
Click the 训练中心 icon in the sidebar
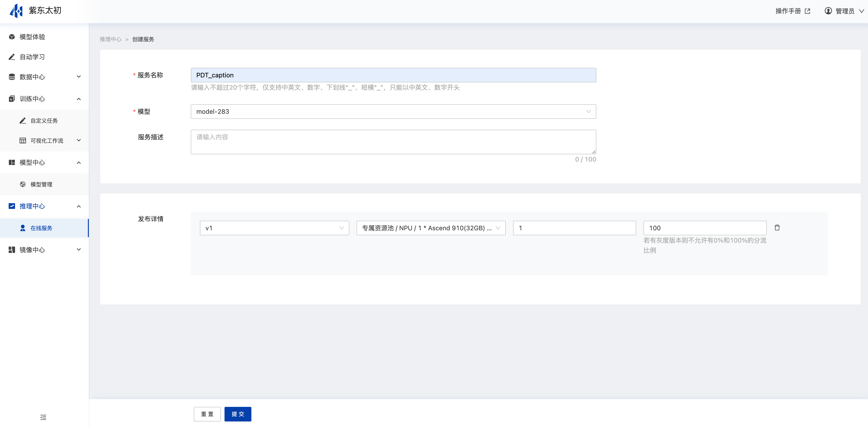(x=12, y=99)
